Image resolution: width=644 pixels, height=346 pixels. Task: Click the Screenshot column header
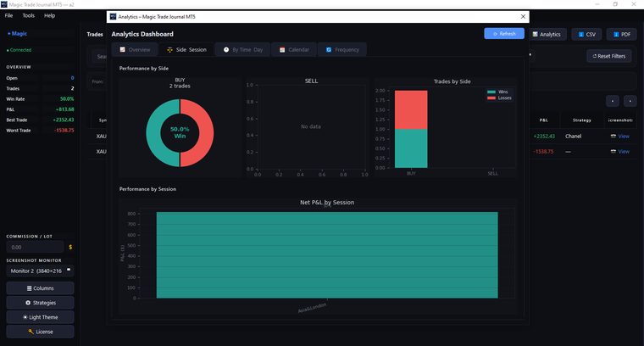click(620, 120)
